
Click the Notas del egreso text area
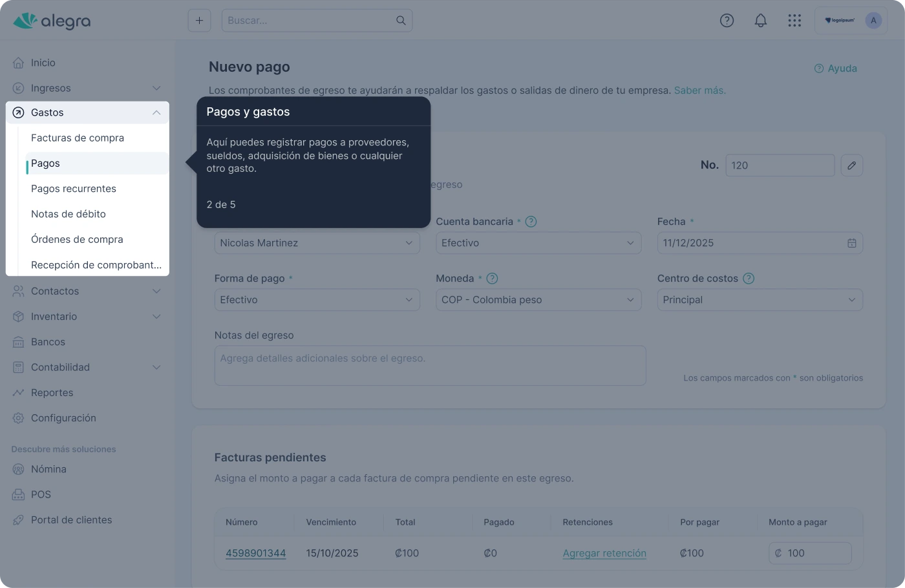click(430, 366)
